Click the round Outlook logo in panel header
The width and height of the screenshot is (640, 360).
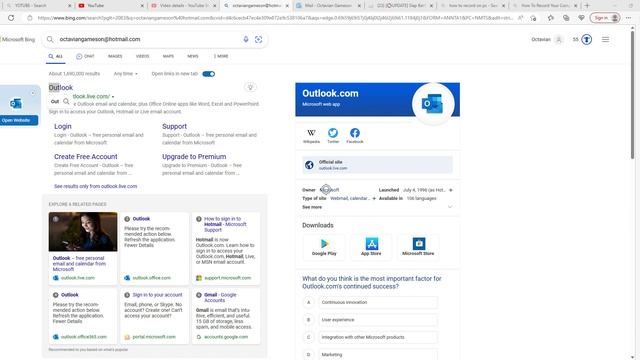click(x=433, y=104)
